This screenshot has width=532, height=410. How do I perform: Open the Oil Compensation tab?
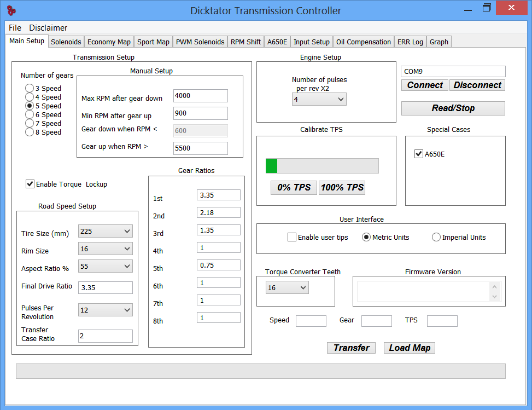pyautogui.click(x=364, y=42)
